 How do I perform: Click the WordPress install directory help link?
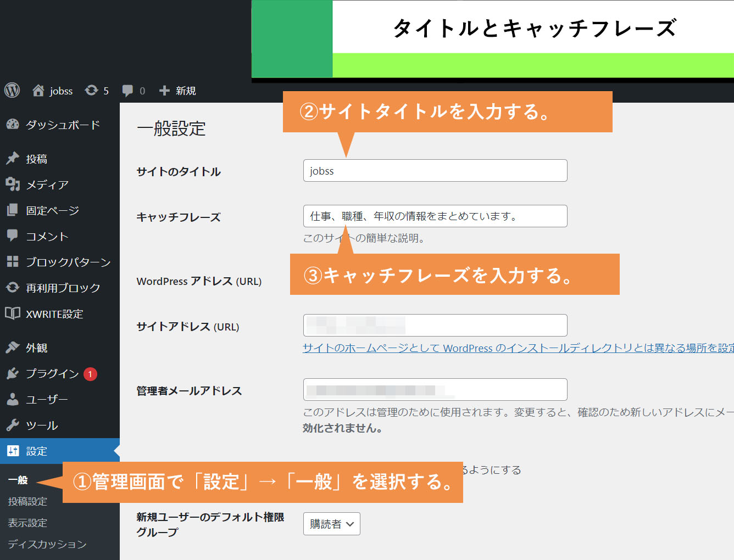pos(518,348)
